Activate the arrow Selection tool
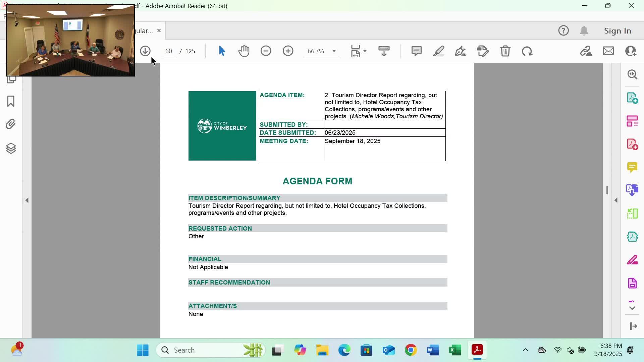The height and width of the screenshot is (362, 644). tap(222, 51)
